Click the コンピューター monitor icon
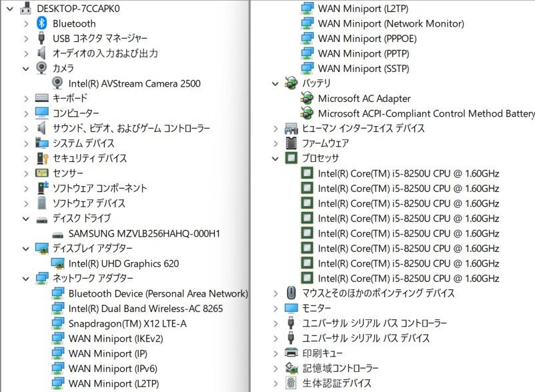 click(42, 113)
